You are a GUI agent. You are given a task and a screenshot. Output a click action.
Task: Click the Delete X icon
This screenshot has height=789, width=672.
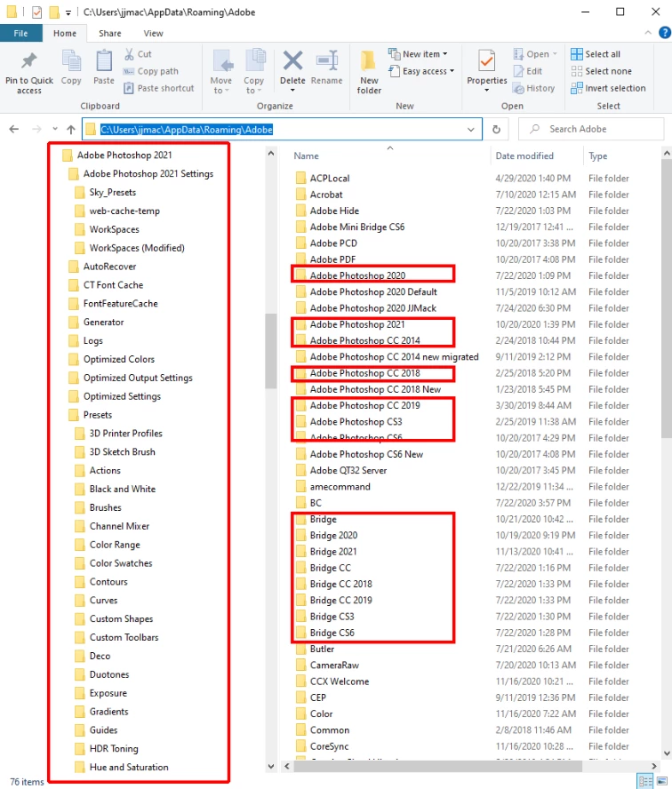coord(292,61)
